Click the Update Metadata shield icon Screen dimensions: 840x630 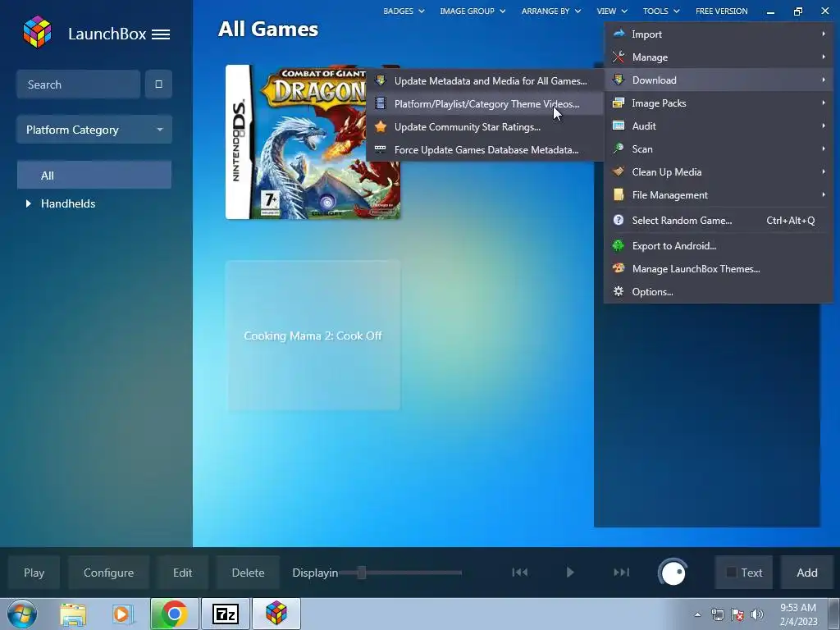[381, 81]
